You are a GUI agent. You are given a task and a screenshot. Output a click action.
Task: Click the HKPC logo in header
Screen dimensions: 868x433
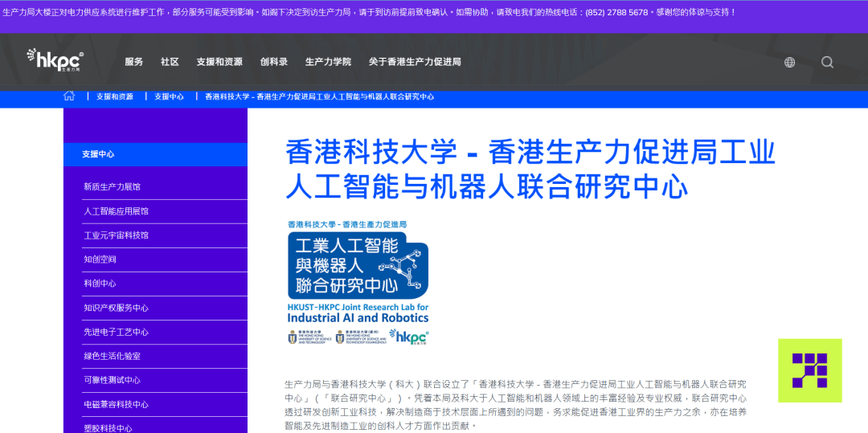(x=55, y=60)
